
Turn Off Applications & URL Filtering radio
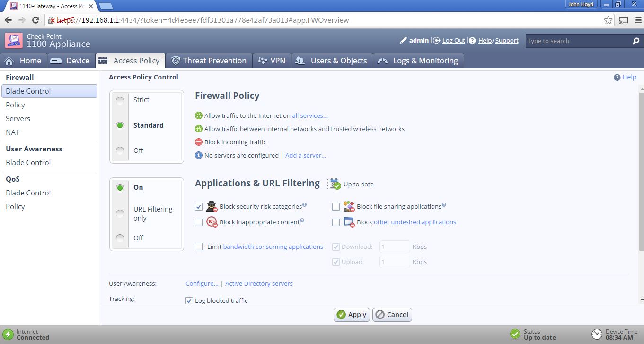(120, 238)
